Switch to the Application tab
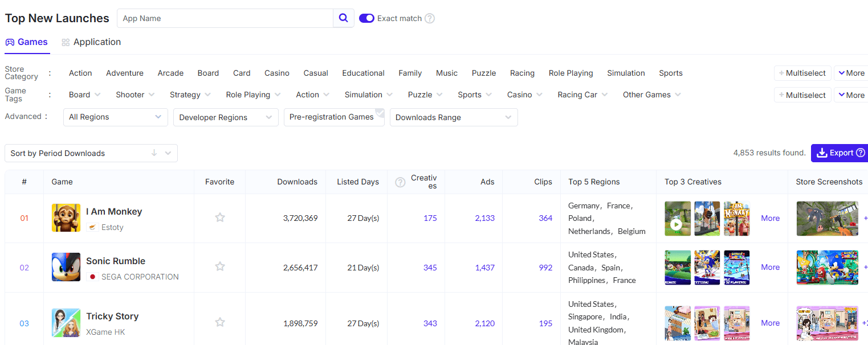The image size is (868, 345). (91, 42)
